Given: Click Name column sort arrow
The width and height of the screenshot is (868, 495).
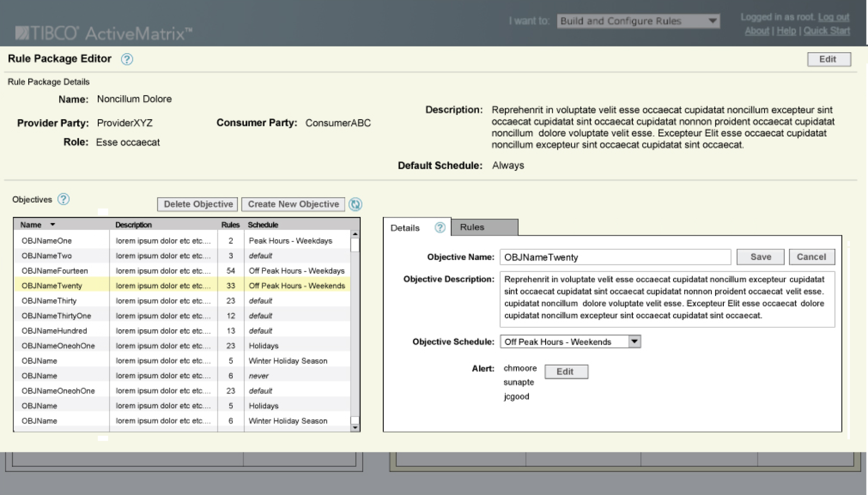Looking at the screenshot, I should [x=53, y=225].
